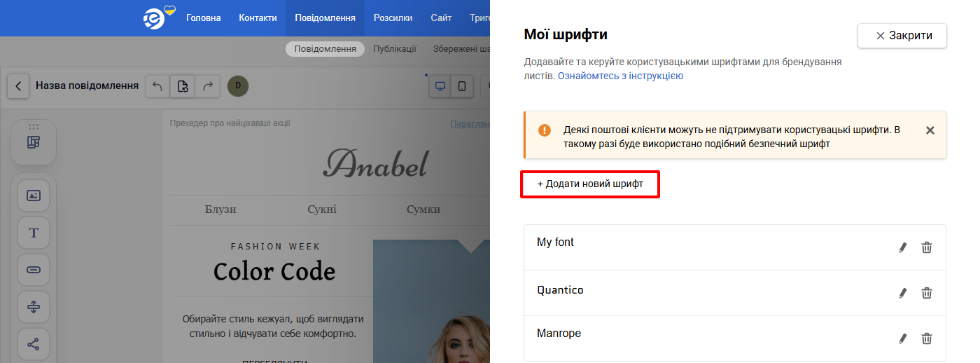Screen dimensions: 980x363
Task: Select the Color Code heading text
Action: 274,271
